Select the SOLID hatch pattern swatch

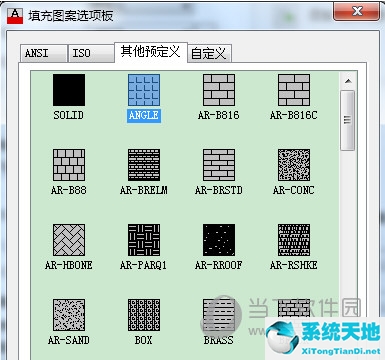[69, 90]
